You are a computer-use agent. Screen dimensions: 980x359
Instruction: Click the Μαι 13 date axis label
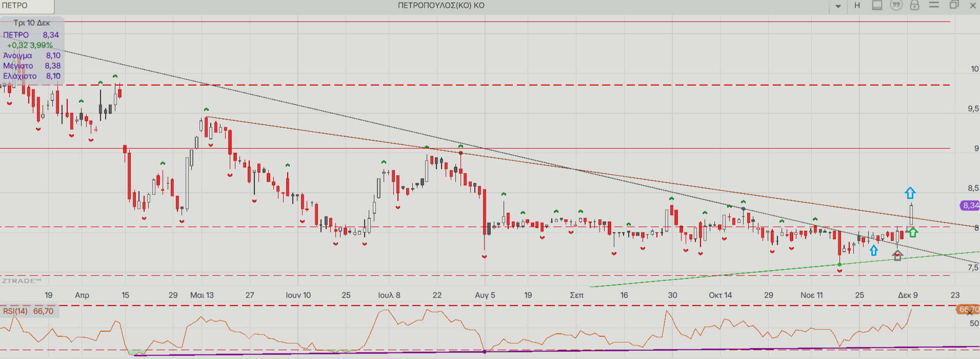202,295
